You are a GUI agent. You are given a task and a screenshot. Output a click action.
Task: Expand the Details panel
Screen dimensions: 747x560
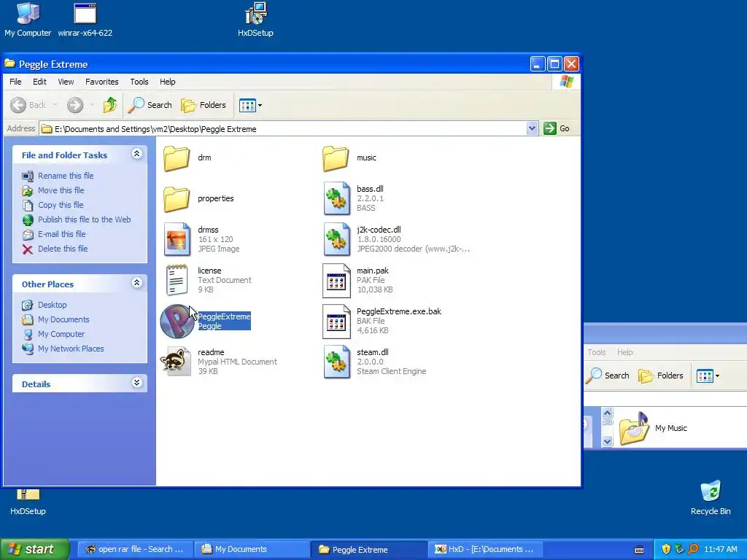(136, 383)
